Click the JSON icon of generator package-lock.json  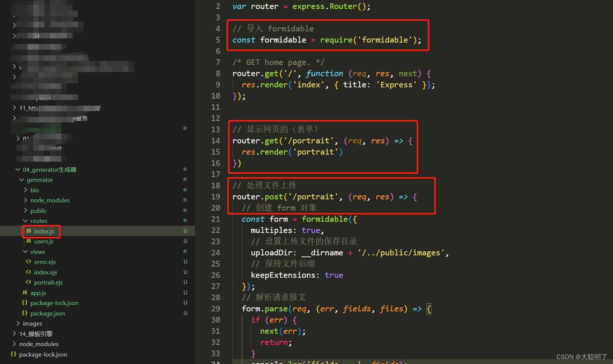25,303
